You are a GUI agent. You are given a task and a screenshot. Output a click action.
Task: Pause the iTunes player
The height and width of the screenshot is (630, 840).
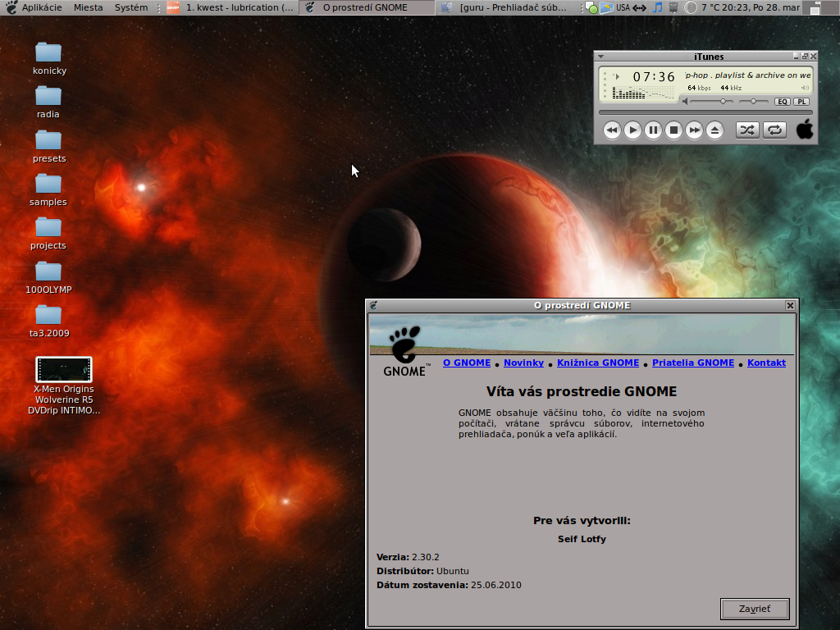point(653,130)
